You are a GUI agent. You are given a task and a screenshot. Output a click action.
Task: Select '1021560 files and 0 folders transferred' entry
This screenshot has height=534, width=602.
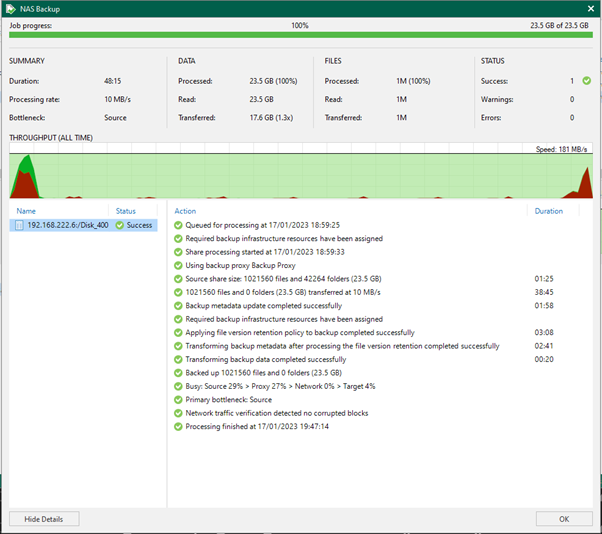pyautogui.click(x=283, y=292)
